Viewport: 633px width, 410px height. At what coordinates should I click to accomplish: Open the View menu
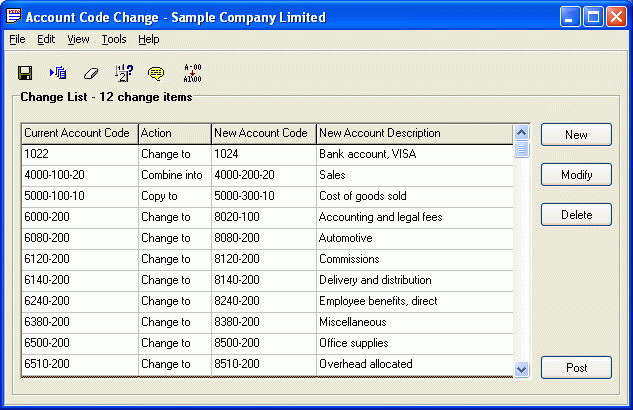pyautogui.click(x=78, y=39)
